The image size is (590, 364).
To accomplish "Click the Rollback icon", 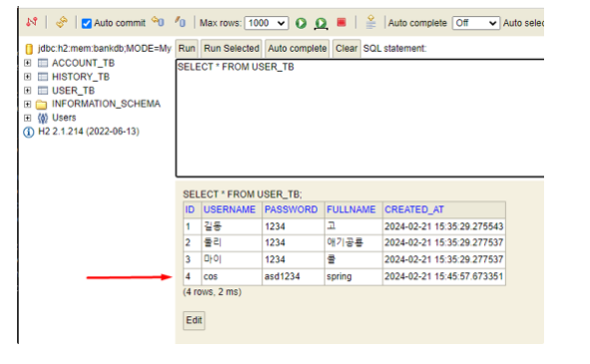I will click(x=158, y=21).
